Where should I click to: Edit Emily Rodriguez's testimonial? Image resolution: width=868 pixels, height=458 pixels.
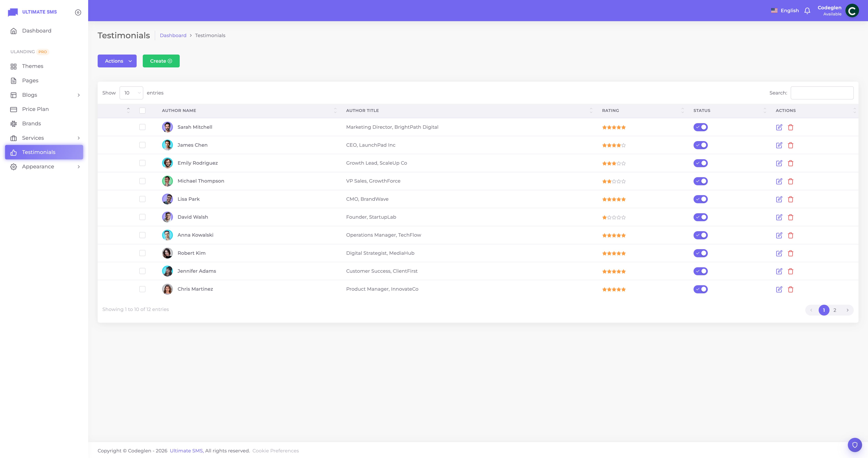(x=779, y=163)
